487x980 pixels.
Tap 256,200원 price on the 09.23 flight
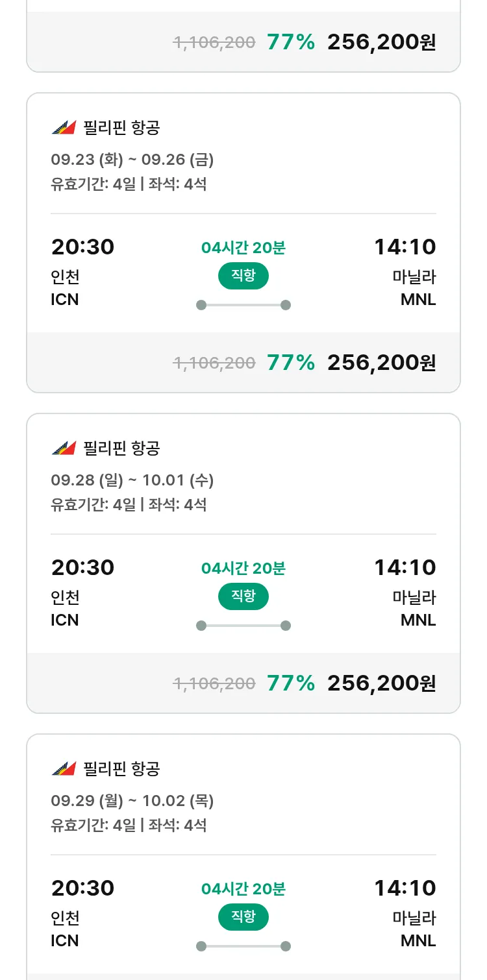381,363
